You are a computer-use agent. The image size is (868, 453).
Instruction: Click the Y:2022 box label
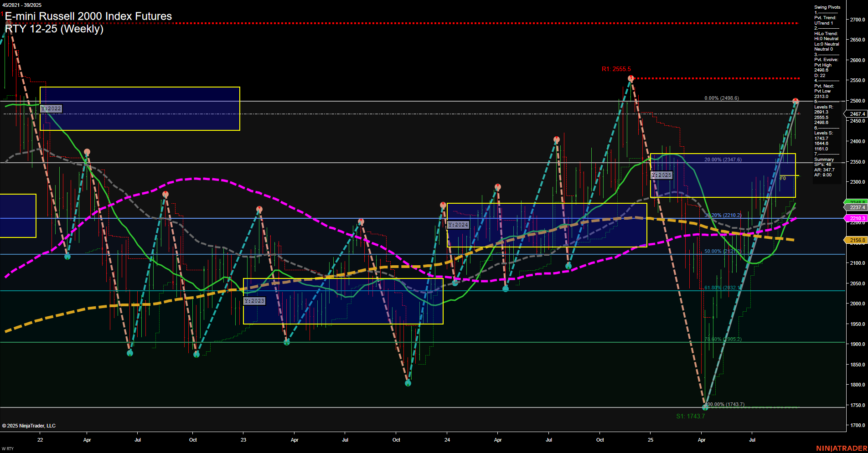[50, 108]
